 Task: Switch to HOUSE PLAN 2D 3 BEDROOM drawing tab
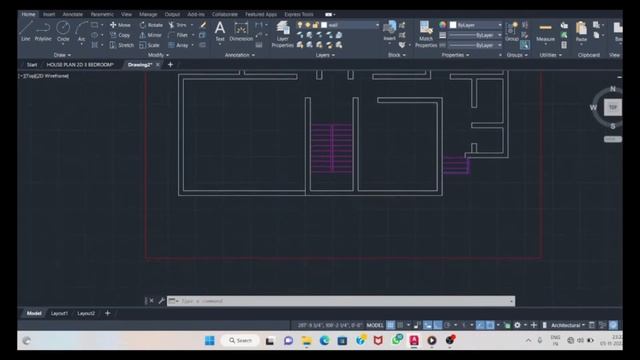tap(80, 64)
